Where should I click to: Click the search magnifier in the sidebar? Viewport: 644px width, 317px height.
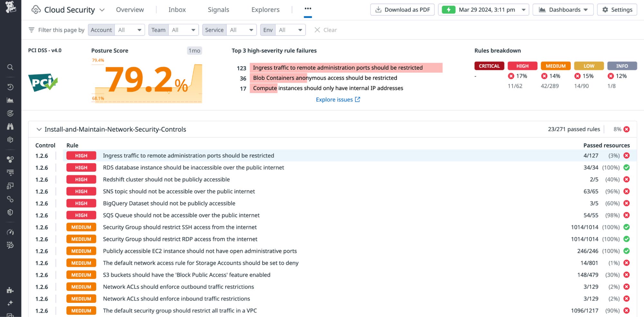pos(10,67)
